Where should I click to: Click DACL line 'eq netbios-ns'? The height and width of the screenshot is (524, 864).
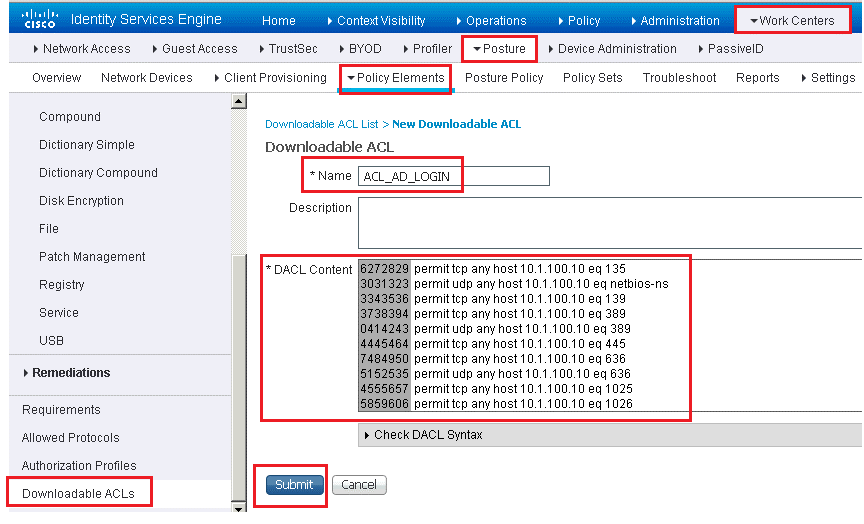click(x=541, y=284)
